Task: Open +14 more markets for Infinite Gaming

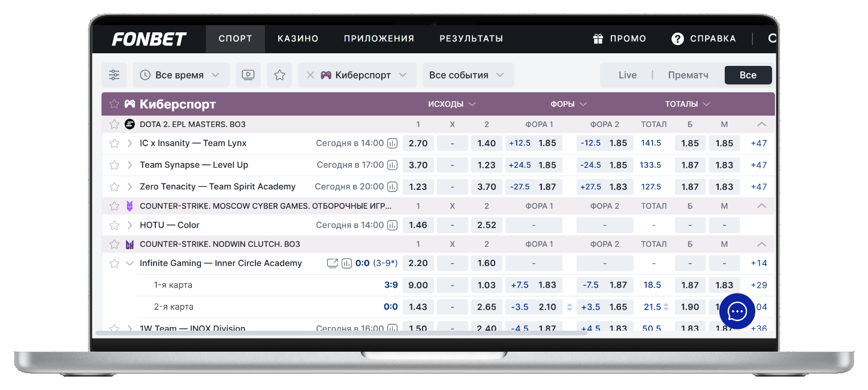Action: click(x=759, y=263)
